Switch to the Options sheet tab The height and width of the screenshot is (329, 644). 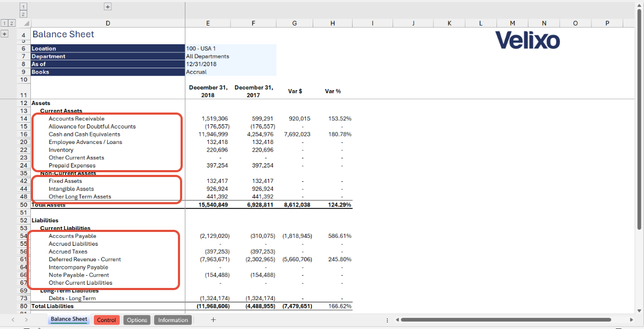137,320
